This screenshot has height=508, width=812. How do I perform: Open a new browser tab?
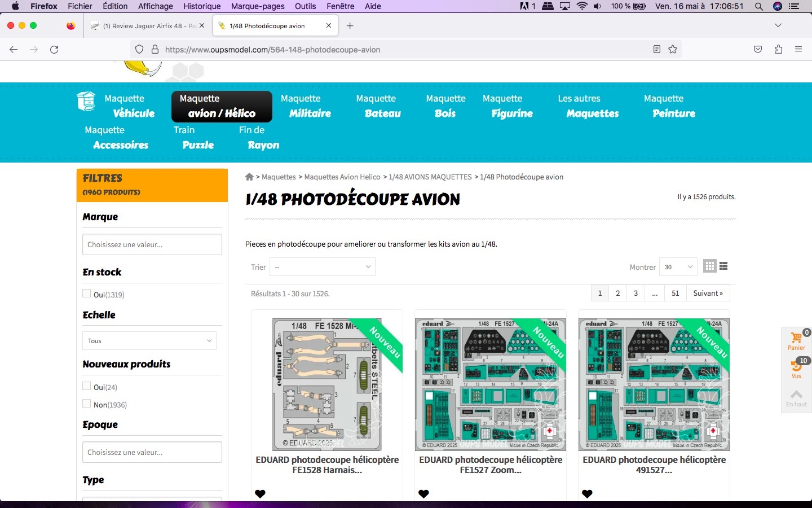tap(350, 26)
